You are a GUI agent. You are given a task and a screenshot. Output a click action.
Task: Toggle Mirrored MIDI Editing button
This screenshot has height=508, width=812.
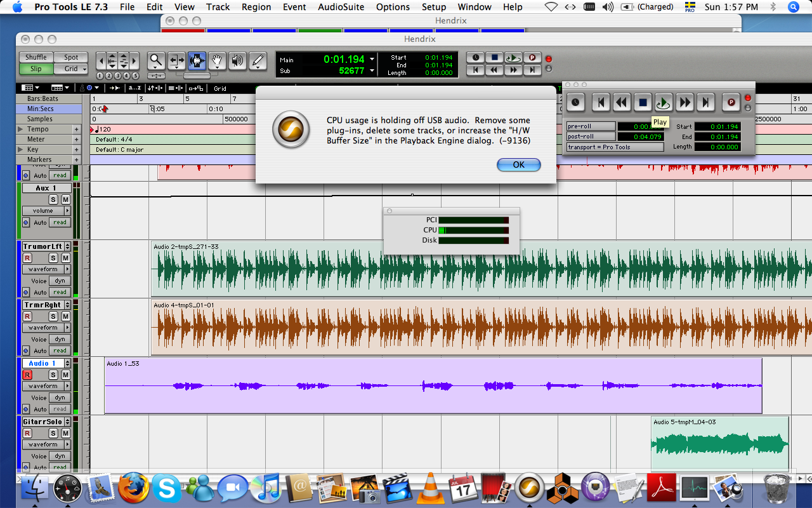[x=195, y=88]
